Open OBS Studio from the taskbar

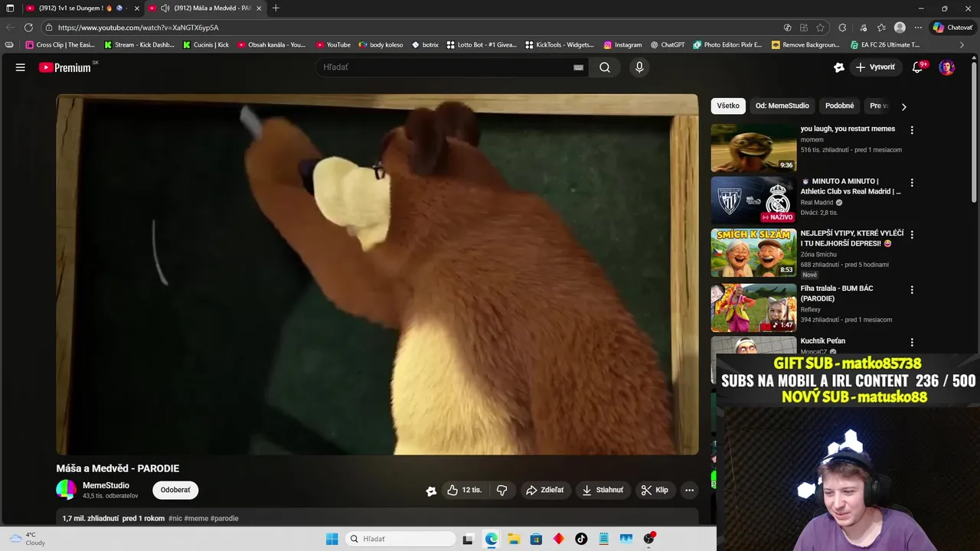649,539
